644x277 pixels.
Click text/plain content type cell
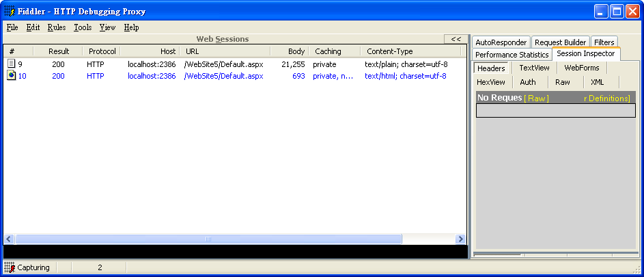tap(406, 64)
